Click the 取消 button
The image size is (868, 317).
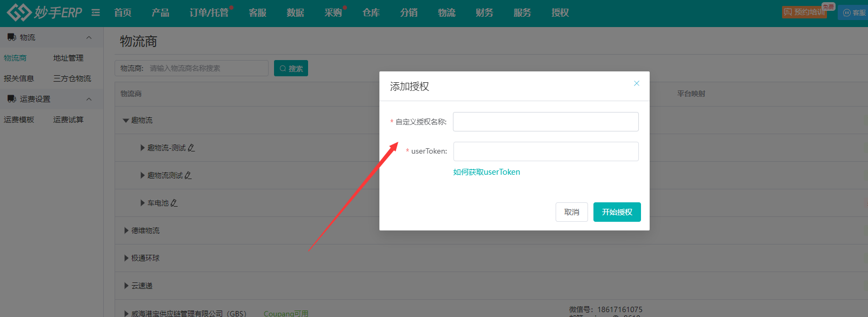tap(571, 212)
